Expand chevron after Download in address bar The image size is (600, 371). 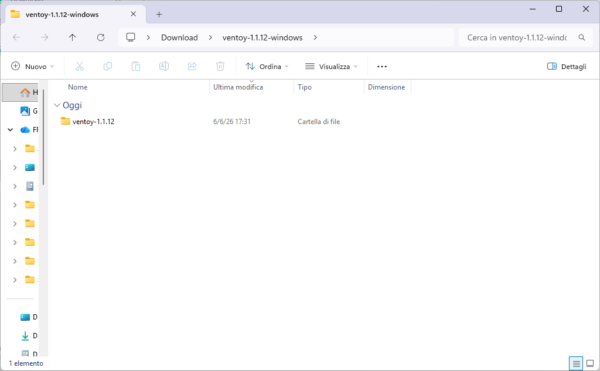point(210,37)
